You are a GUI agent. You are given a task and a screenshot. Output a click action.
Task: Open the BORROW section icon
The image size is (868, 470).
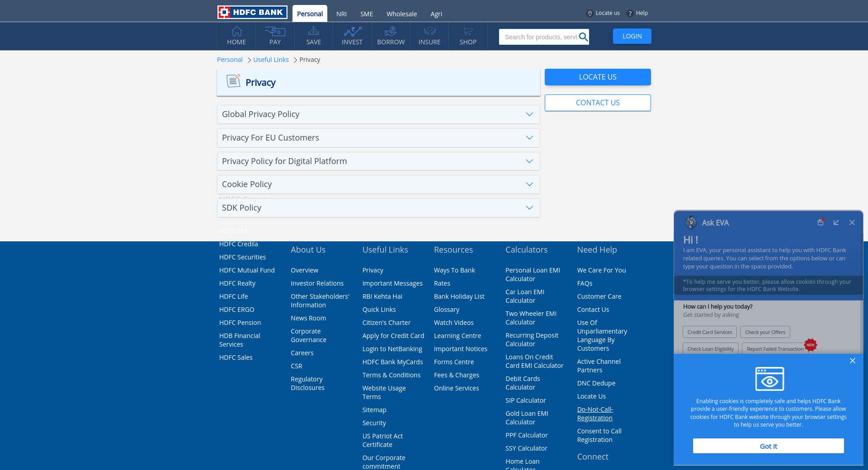click(x=391, y=32)
